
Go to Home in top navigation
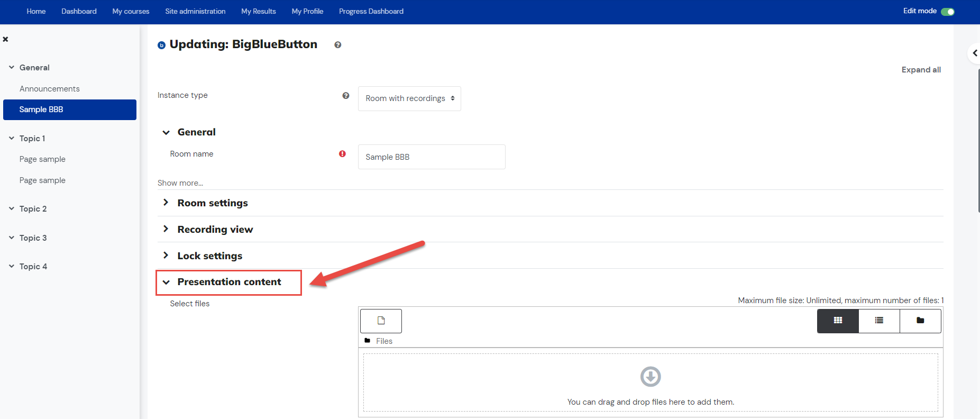(x=36, y=11)
